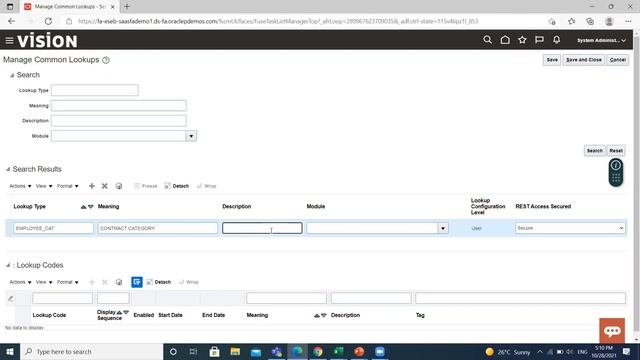This screenshot has width=640, height=360.
Task: Click the EMPLOYEE_CAT lookup type field
Action: 53,228
